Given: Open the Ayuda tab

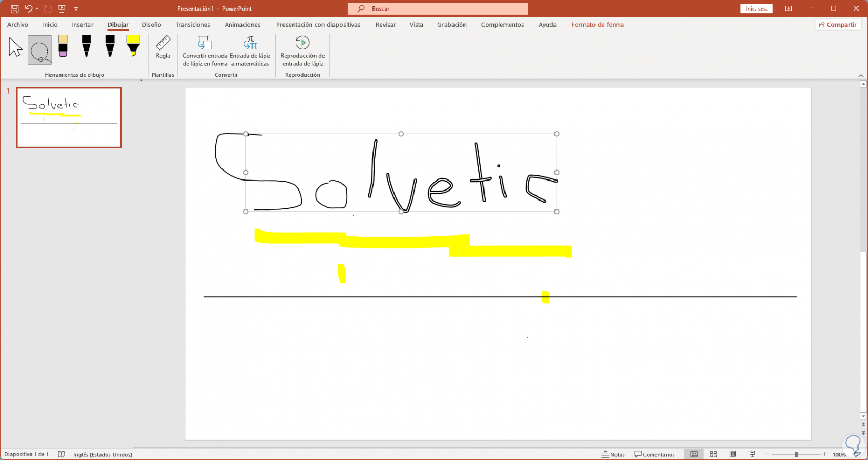Looking at the screenshot, I should pos(548,25).
